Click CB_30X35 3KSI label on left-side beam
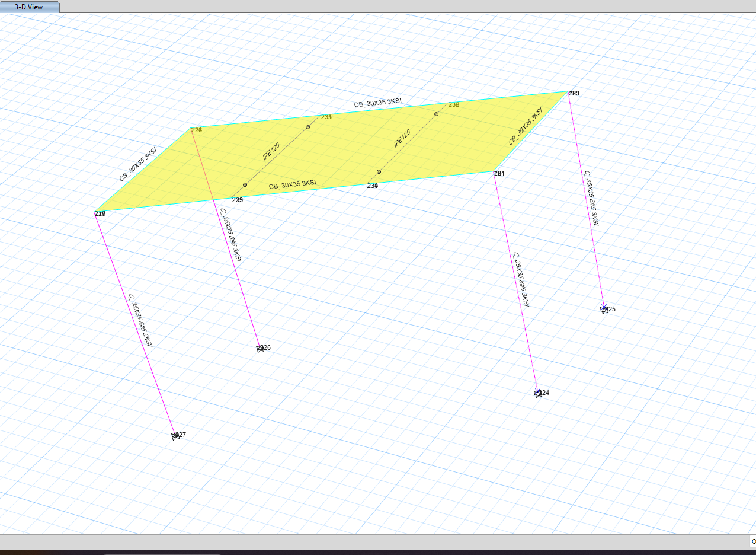The height and width of the screenshot is (555, 756). pos(138,164)
